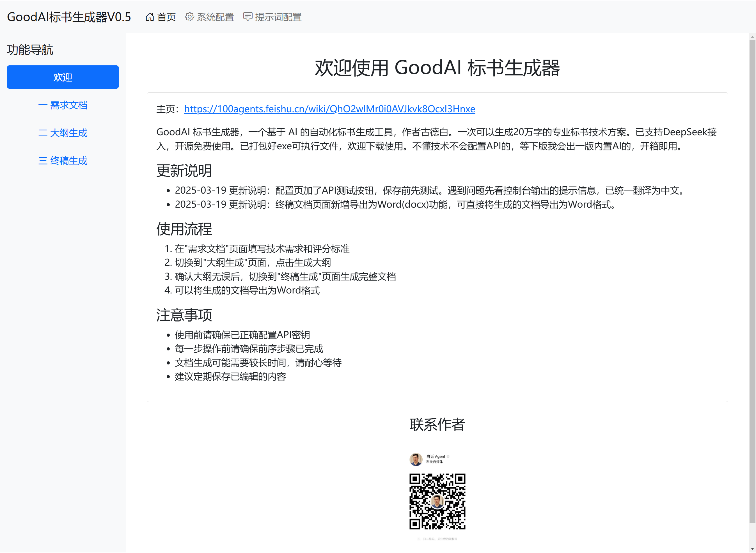Click the note 文档生成可能需要较长时间

coord(258,362)
